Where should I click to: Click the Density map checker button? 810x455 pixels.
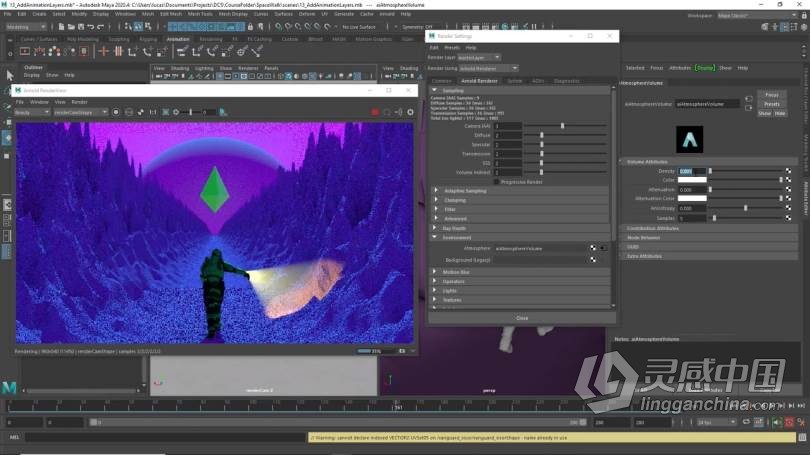pos(788,171)
